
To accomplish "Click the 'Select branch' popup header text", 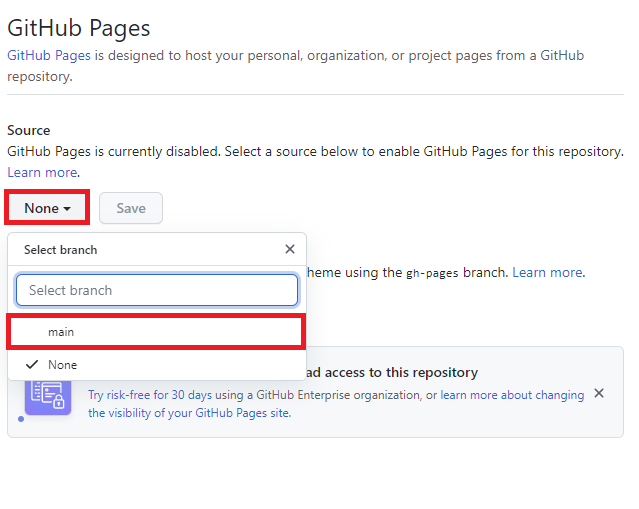I will coord(60,249).
